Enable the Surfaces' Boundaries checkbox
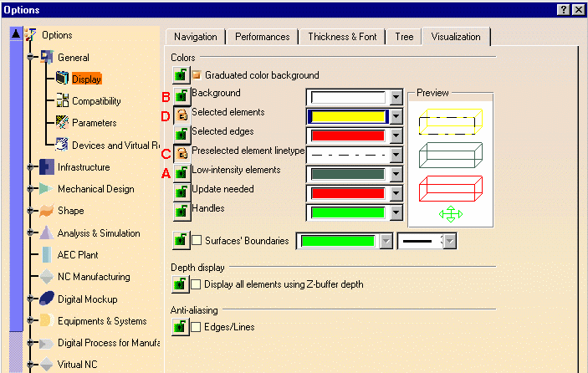588x373 pixels. [197, 241]
